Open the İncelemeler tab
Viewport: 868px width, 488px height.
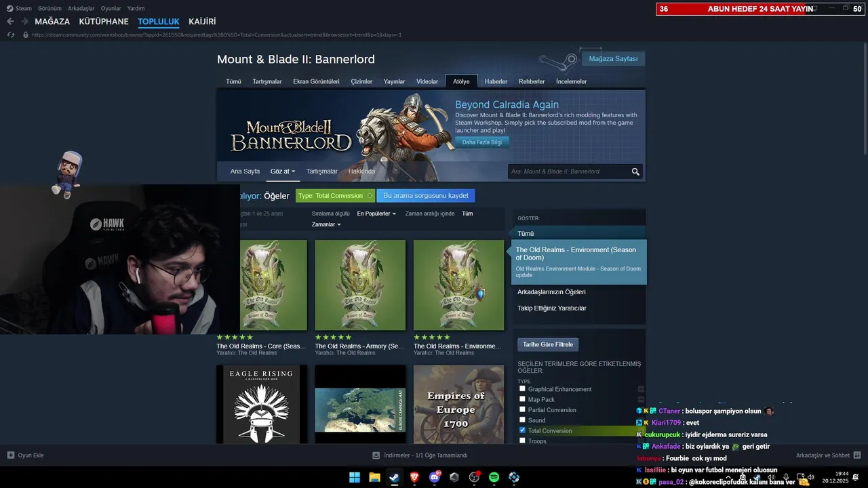(571, 81)
